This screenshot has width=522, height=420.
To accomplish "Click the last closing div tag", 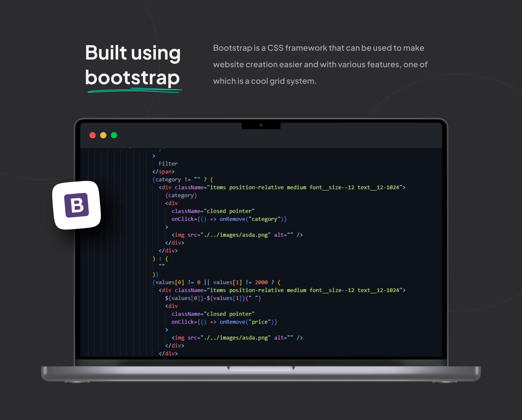I will (x=168, y=353).
